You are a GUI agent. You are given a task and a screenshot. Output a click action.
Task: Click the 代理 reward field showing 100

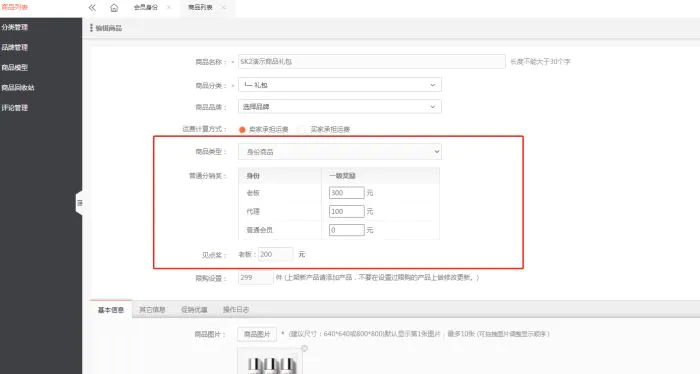(x=346, y=211)
